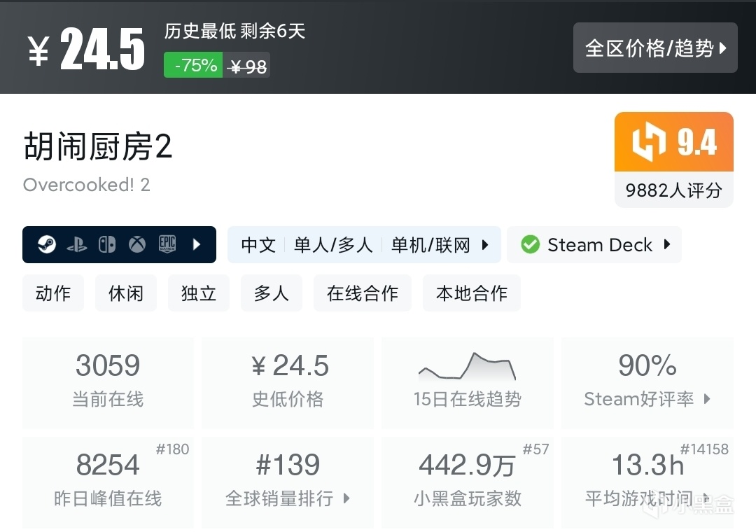Click the Nintendo Switch platform icon
Viewport: 756px width, 532px height.
(x=107, y=245)
